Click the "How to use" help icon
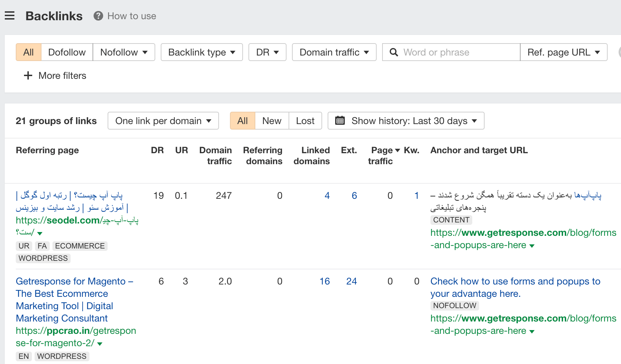Screen dimensions: 621x364 click(x=98, y=16)
